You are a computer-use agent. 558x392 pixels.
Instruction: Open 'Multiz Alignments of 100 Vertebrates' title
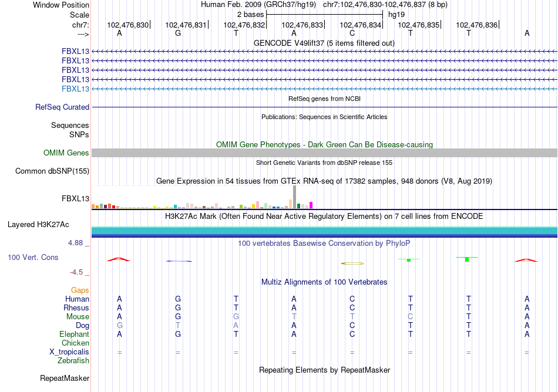[324, 282]
